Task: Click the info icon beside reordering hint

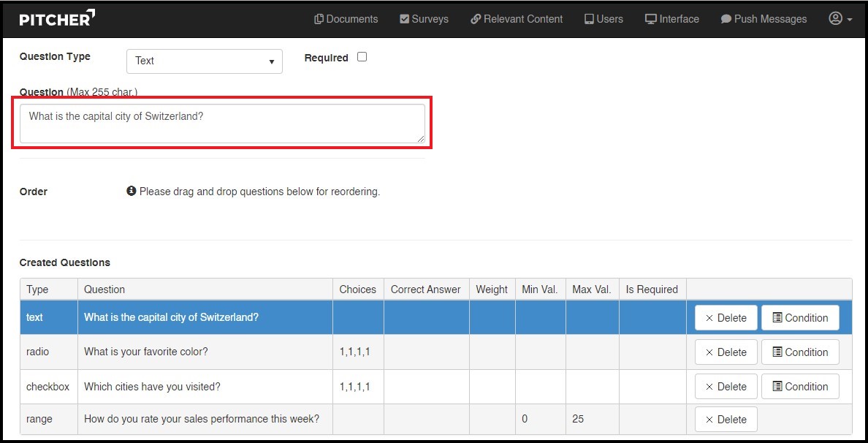Action: click(132, 192)
